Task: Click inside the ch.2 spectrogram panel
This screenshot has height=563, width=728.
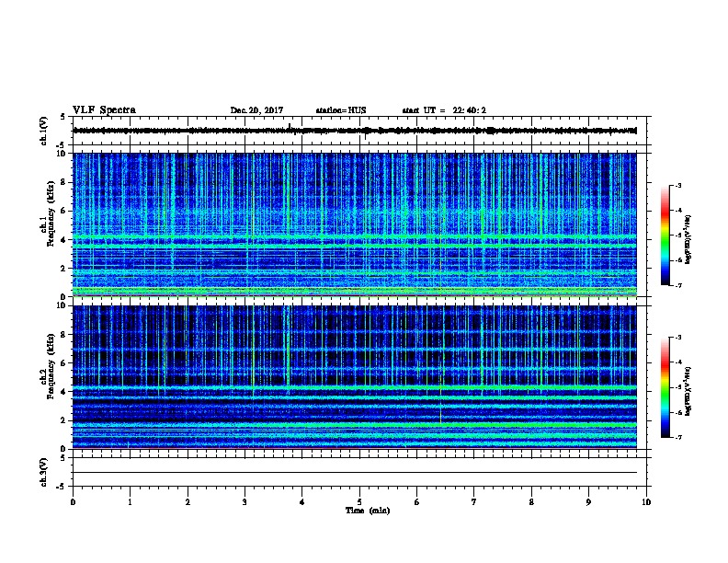Action: pyautogui.click(x=355, y=377)
